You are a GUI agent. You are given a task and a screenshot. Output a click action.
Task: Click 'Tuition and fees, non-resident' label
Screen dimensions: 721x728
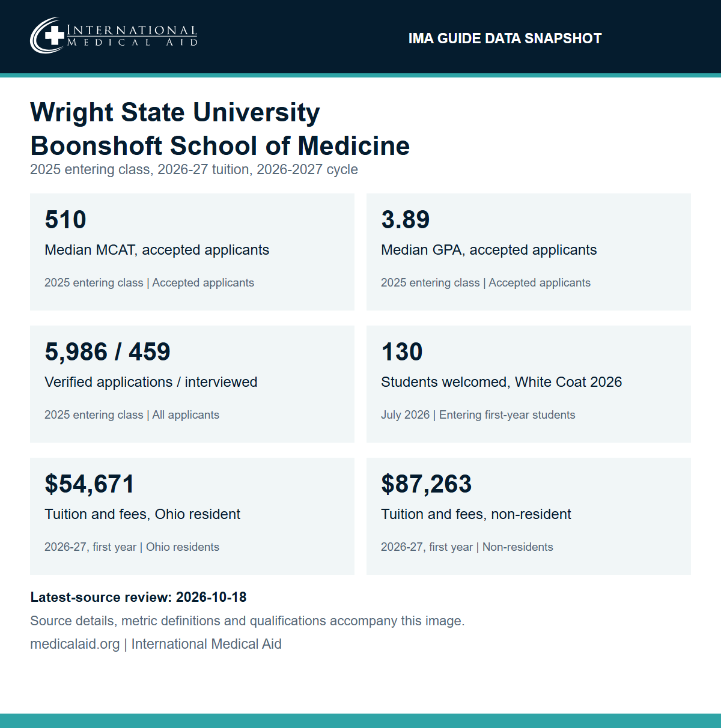(x=476, y=514)
